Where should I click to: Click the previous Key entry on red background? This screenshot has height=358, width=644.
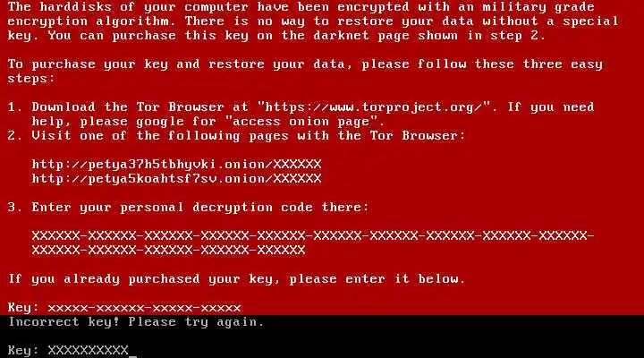tap(124, 308)
